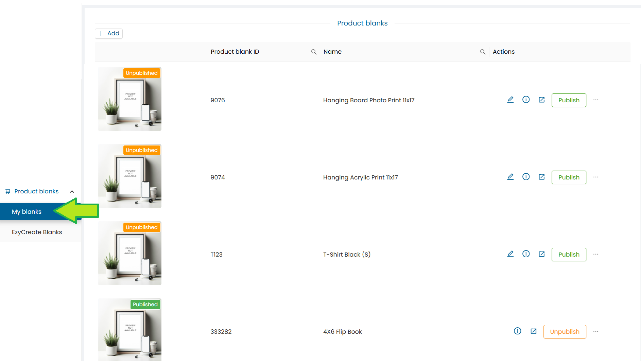Viewport: 641px width, 364px height.
Task: Show info for Hanging Acrylic Print 11x17
Action: pyautogui.click(x=526, y=177)
